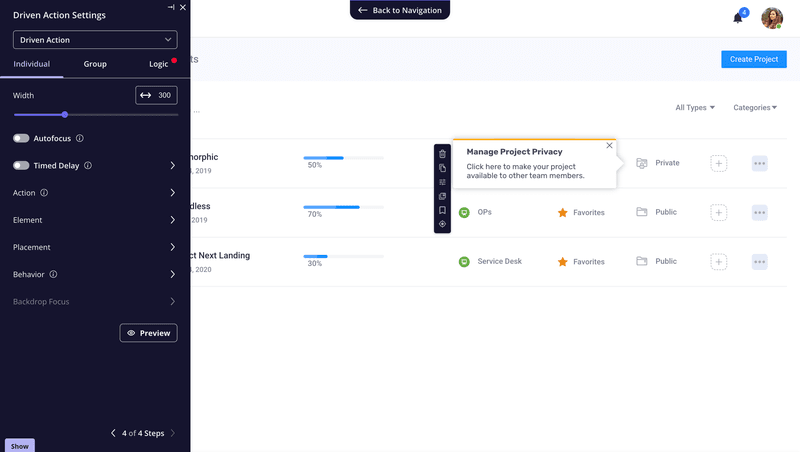The image size is (800, 452).
Task: Click the trash icon in floating toolbar
Action: click(x=442, y=154)
